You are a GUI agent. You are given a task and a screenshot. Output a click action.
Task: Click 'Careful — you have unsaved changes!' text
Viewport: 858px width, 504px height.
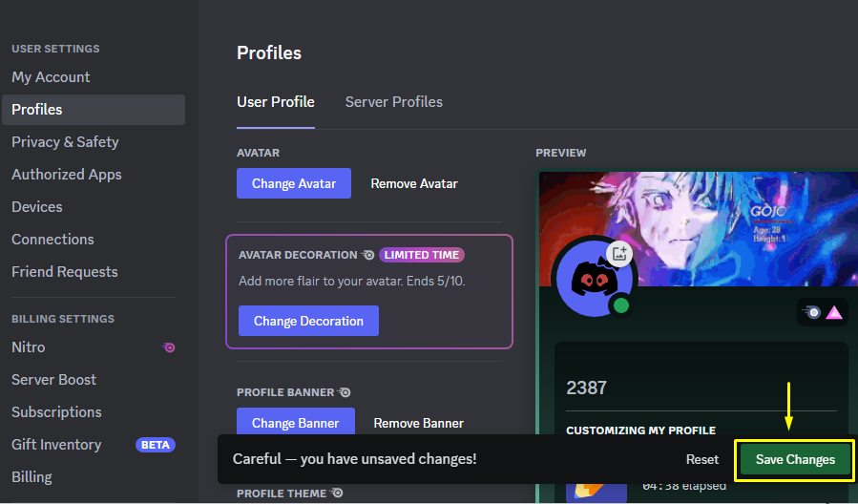(x=355, y=458)
